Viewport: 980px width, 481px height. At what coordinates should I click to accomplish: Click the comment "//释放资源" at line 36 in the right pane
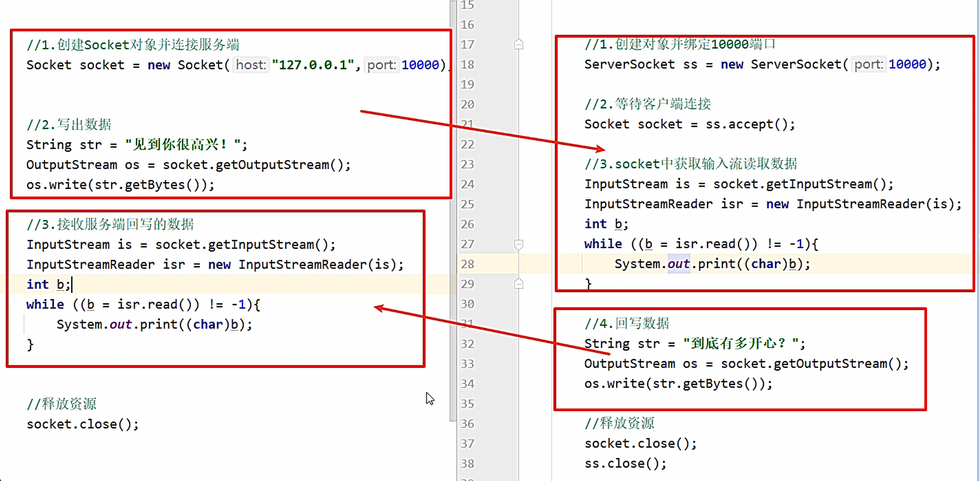(619, 424)
